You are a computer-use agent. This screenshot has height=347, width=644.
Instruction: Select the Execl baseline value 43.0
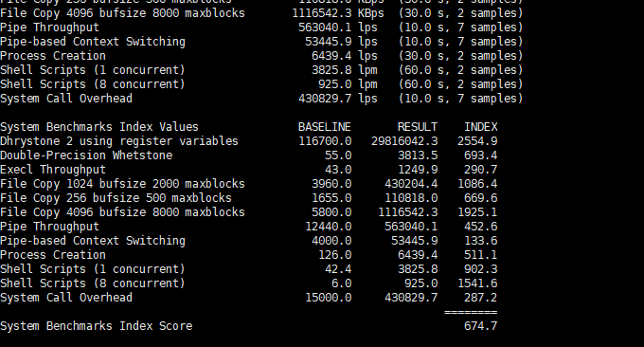point(338,170)
